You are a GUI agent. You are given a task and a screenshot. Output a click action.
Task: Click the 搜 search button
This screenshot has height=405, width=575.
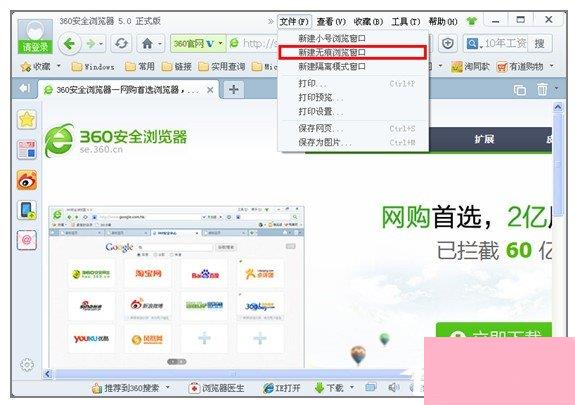coord(539,44)
